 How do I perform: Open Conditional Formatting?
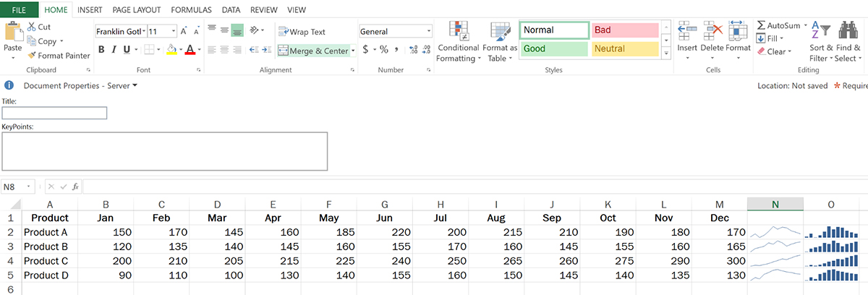point(459,42)
